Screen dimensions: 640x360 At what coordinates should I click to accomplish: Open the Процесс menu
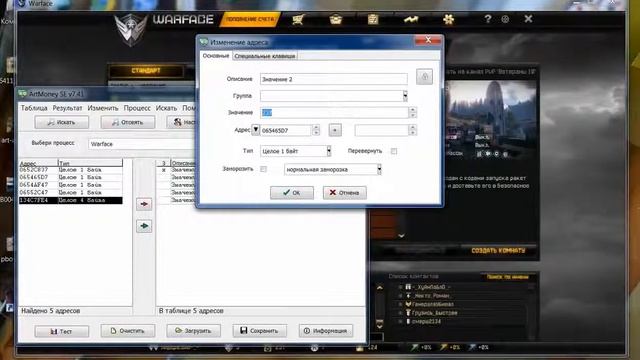click(x=137, y=108)
